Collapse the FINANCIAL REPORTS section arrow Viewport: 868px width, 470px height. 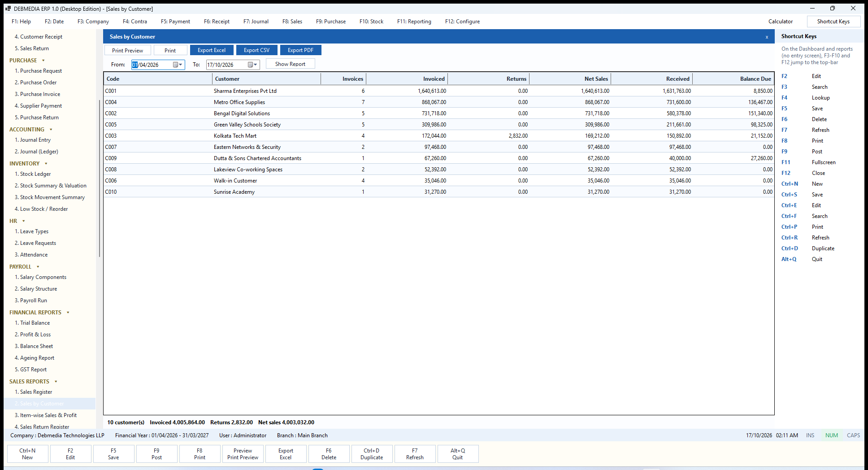[x=68, y=313]
